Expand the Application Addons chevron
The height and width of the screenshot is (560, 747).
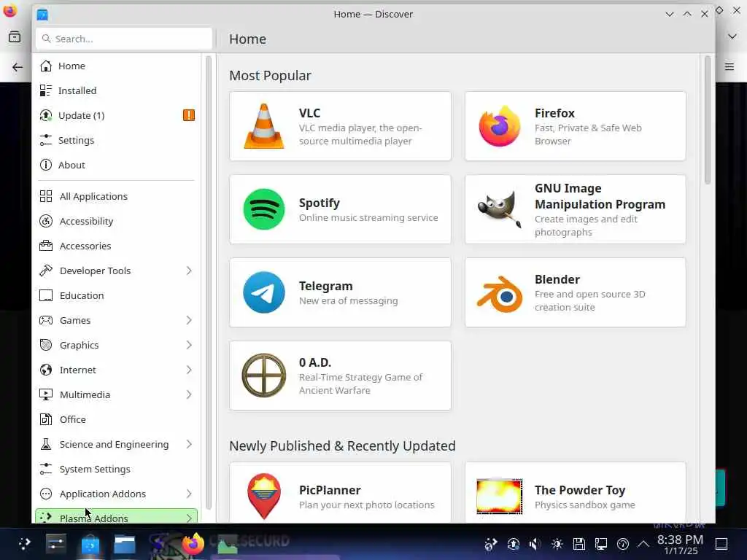point(189,494)
